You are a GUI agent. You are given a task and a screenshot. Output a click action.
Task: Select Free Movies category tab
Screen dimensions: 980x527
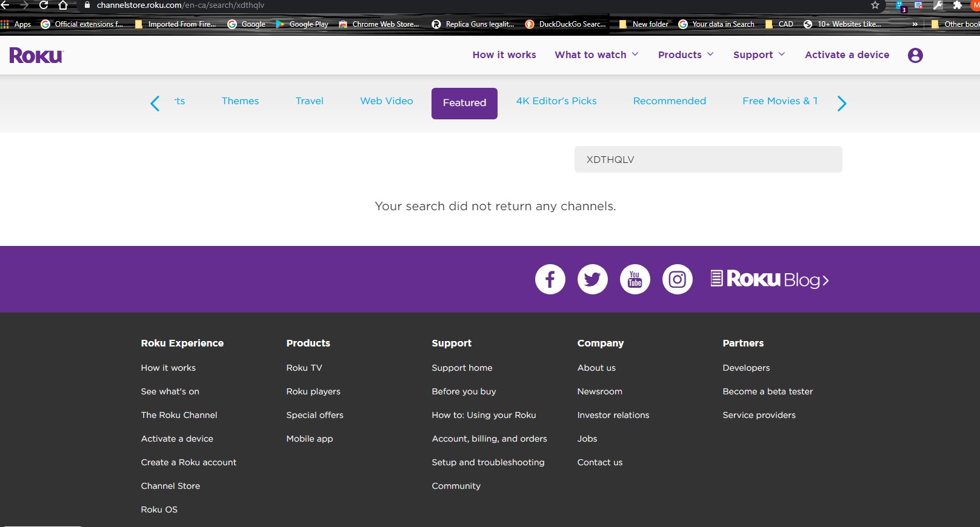coord(780,101)
